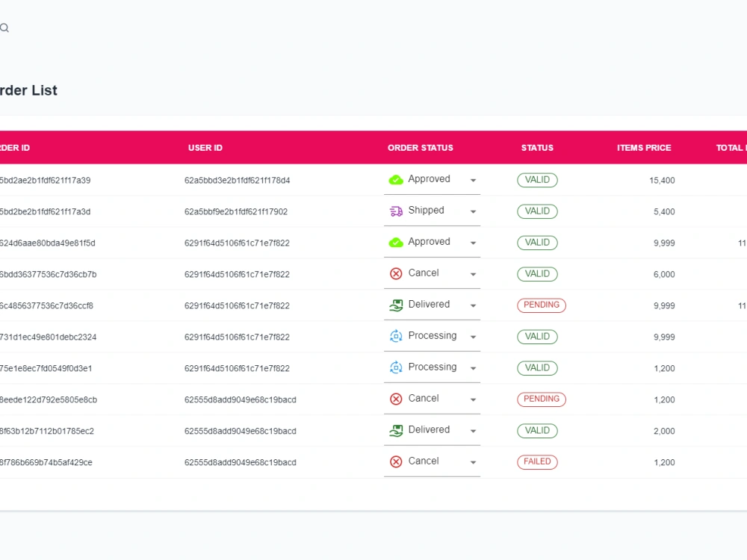Select user ID 62a5bbd3e2b1fdf621f178d4
This screenshot has height=560, width=747.
[x=238, y=181]
